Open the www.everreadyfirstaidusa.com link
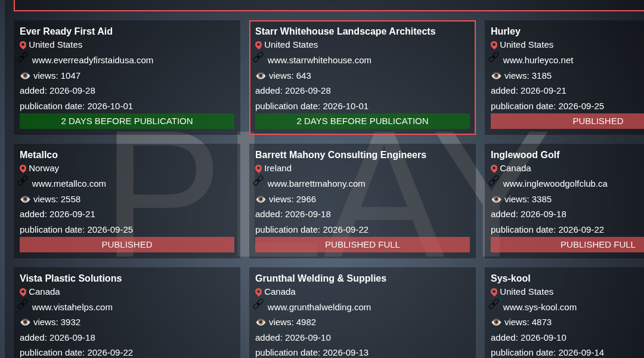644x358 pixels. point(92,60)
